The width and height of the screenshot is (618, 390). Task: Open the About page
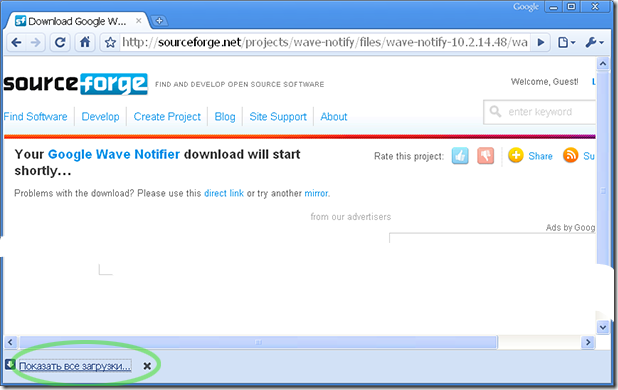coord(334,117)
